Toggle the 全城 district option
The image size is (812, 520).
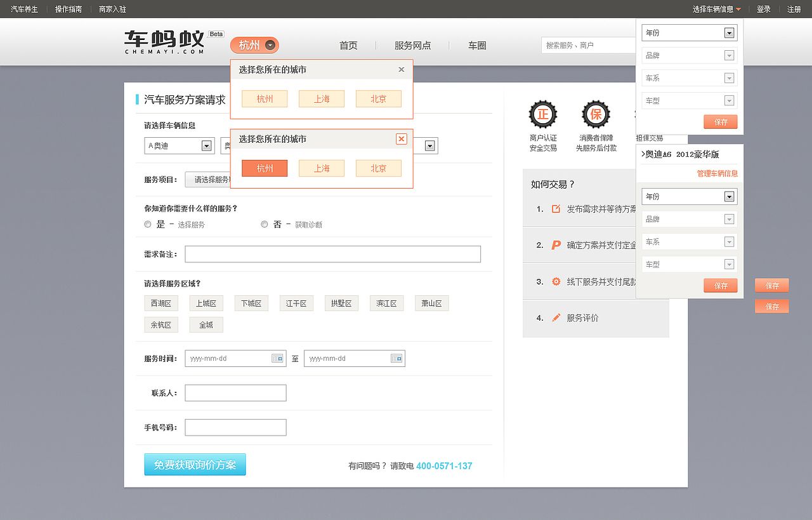(x=206, y=324)
